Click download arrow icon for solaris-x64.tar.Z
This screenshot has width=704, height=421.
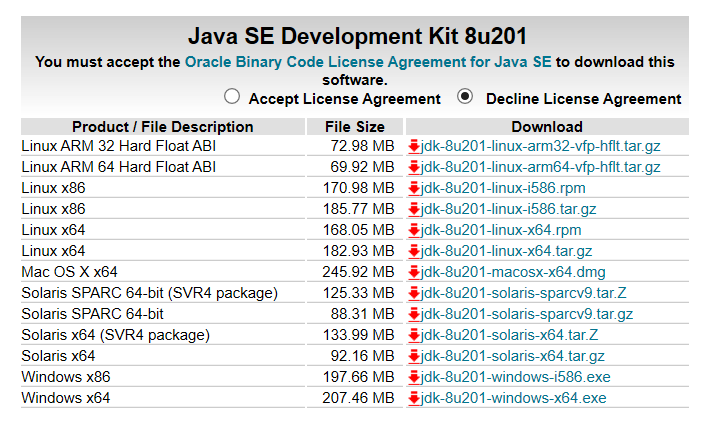tap(414, 336)
